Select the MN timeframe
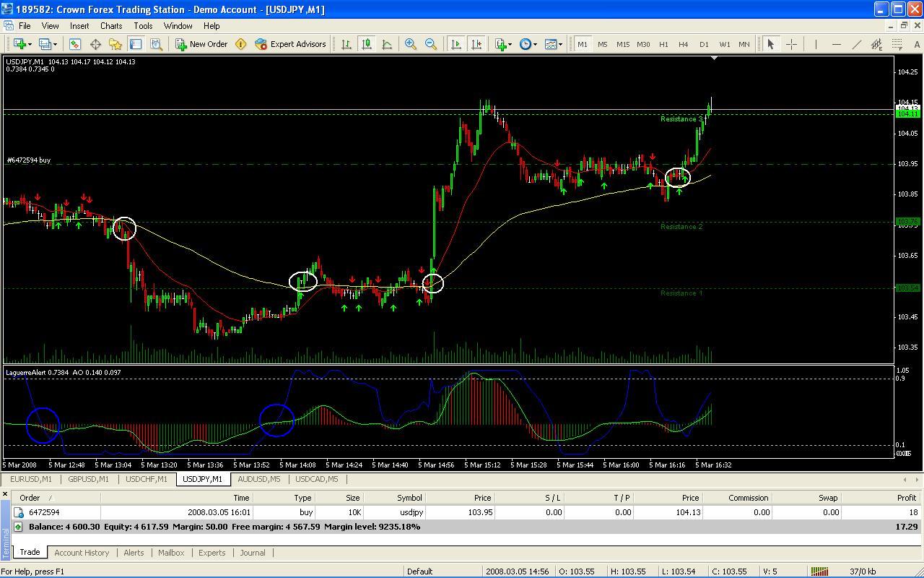 point(744,44)
